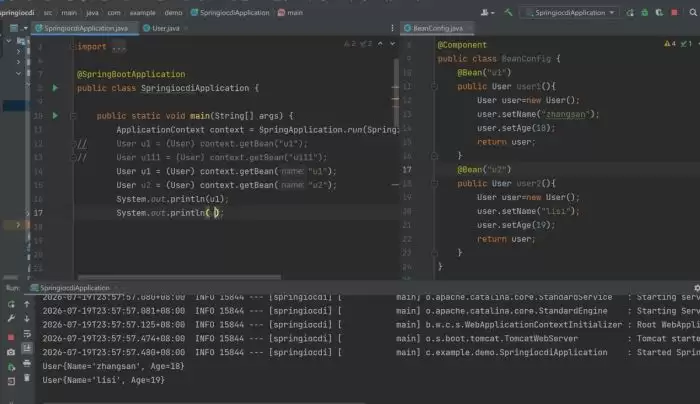
Task: Rerun application in Run panel
Action: click(x=11, y=304)
